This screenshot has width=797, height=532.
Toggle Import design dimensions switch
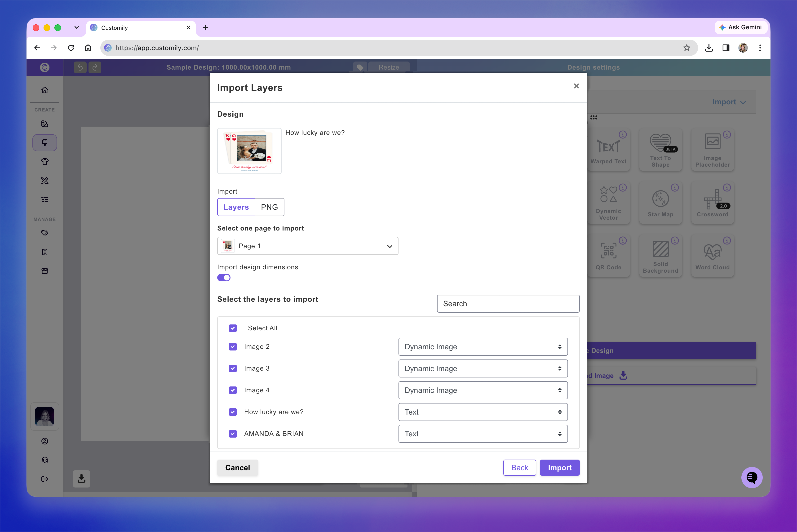pos(224,278)
